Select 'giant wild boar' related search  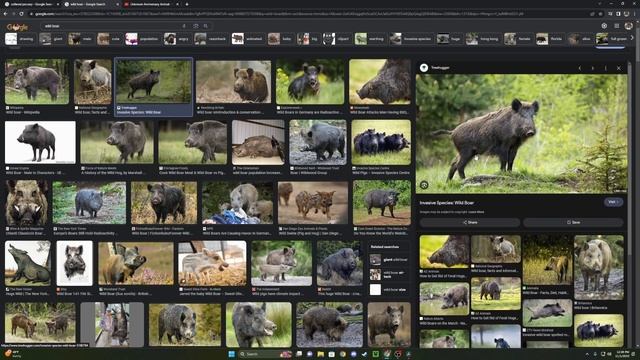click(389, 260)
